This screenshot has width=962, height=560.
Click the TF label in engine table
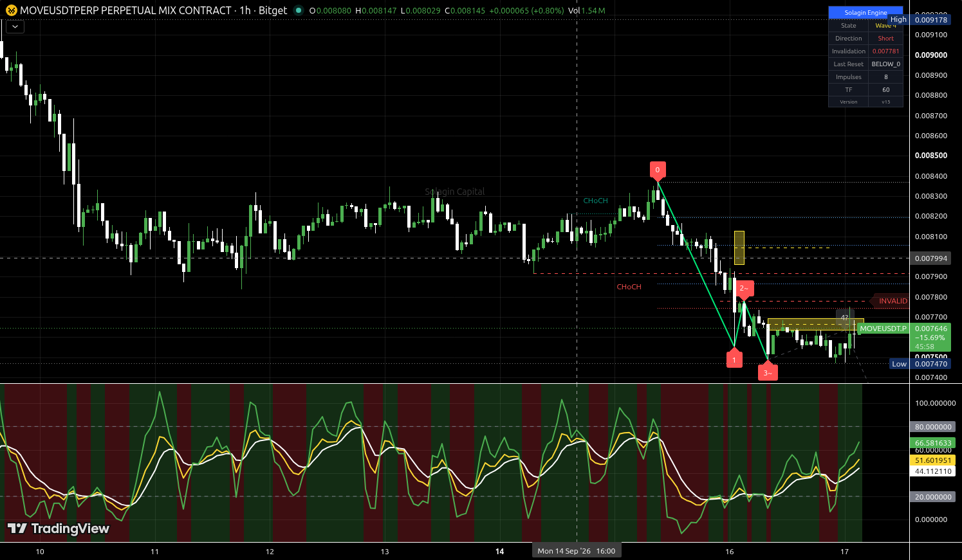point(848,90)
